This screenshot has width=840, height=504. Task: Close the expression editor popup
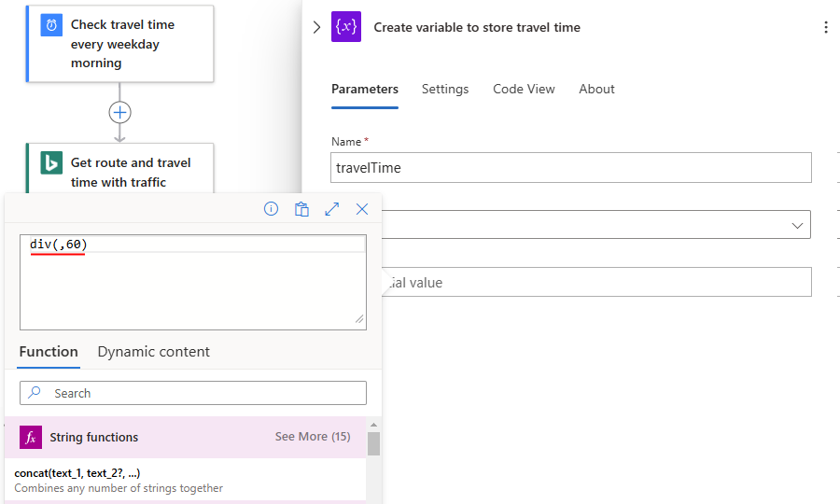click(362, 209)
